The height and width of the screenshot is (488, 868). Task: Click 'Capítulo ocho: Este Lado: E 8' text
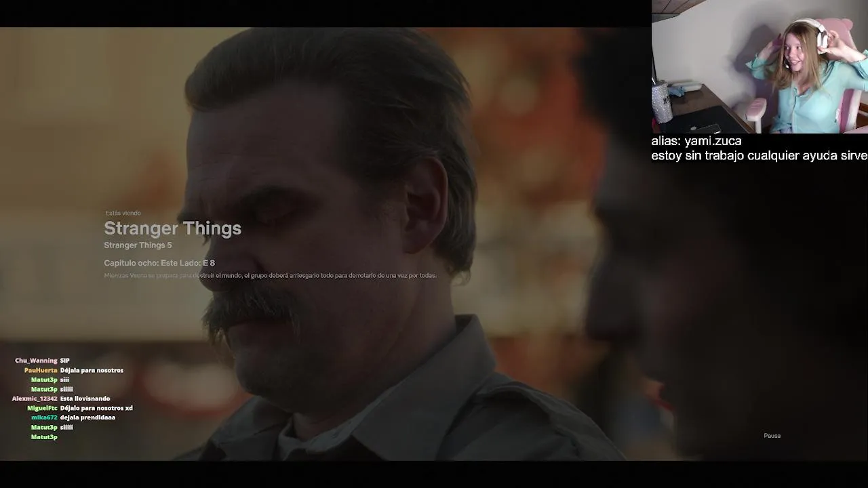159,263
